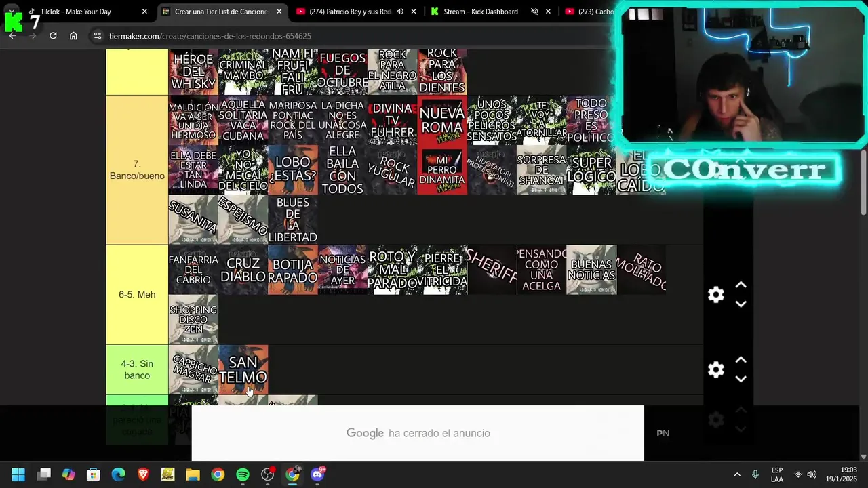Select the MI PERRO DINAMITA tile
This screenshot has width=868, height=488.
pyautogui.click(x=442, y=169)
